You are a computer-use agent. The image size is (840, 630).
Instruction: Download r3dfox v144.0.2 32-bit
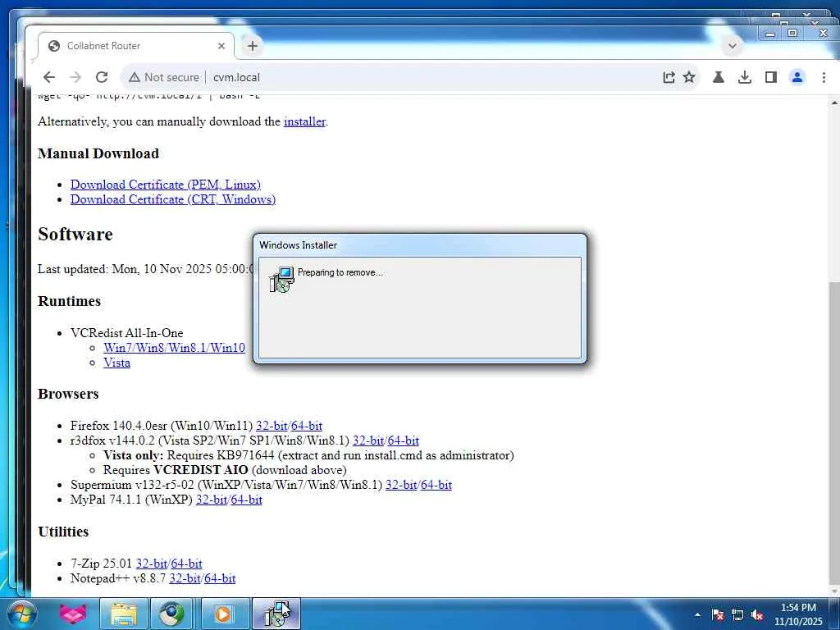coord(368,441)
